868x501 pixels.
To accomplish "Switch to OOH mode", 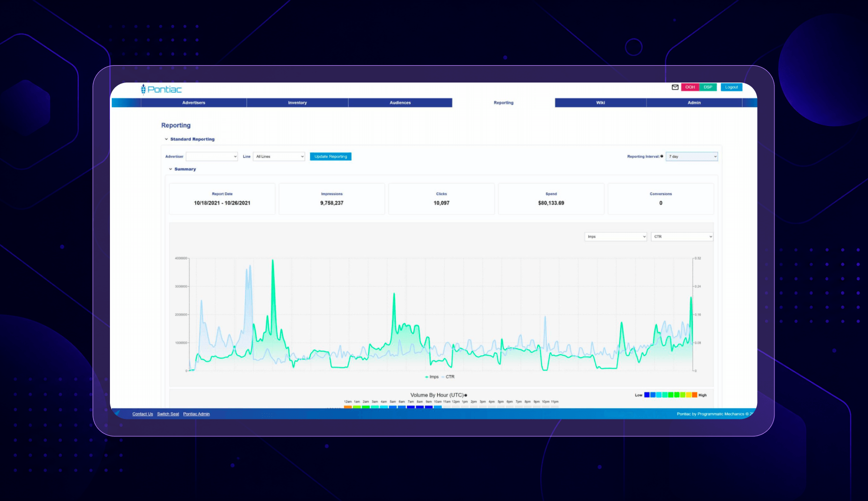I will coord(690,87).
